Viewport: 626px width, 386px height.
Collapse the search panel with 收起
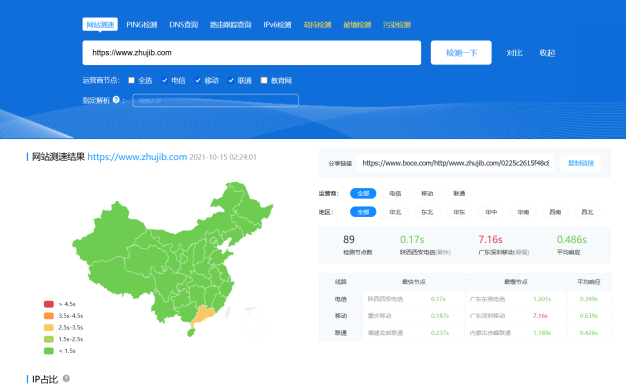[x=547, y=53]
